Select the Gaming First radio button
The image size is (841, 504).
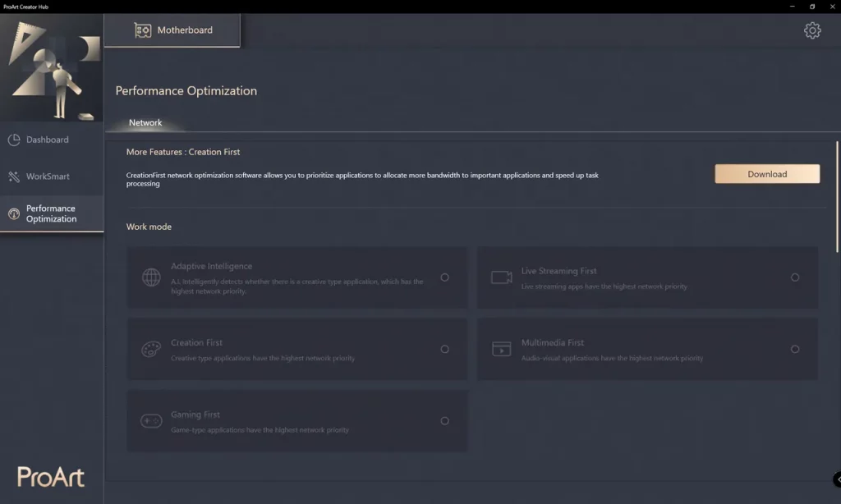click(x=444, y=421)
